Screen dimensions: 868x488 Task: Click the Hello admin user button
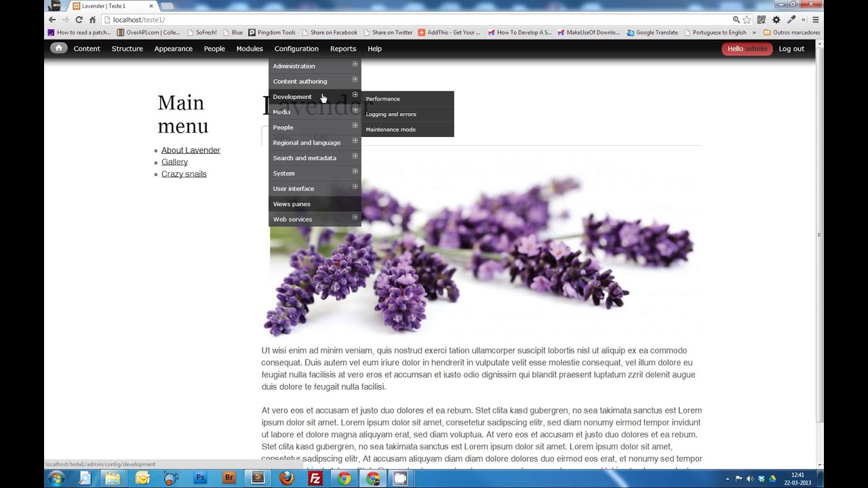pos(747,49)
